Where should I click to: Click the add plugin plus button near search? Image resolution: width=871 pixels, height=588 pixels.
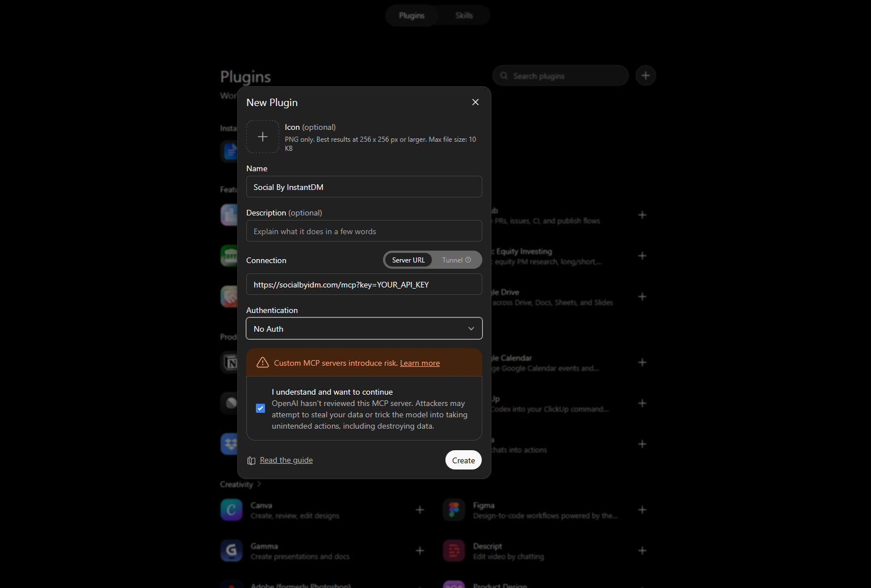coord(646,75)
